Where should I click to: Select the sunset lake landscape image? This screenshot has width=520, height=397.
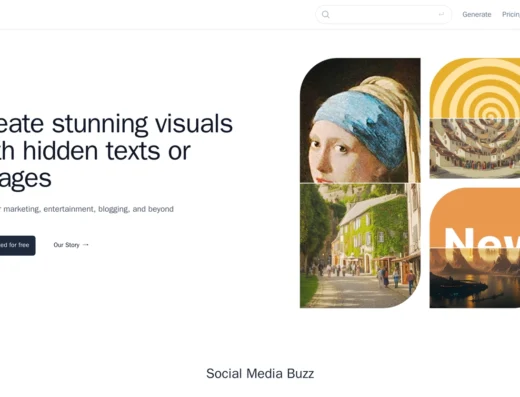[x=475, y=278]
